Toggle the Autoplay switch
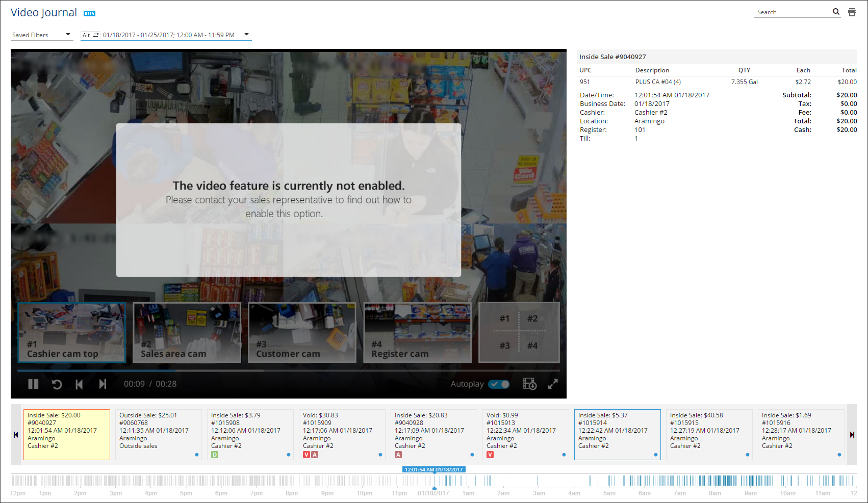The width and height of the screenshot is (868, 503). pyautogui.click(x=499, y=384)
